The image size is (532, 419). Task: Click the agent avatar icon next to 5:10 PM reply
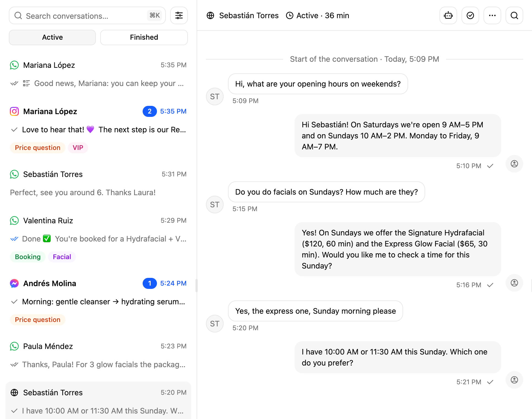click(514, 164)
